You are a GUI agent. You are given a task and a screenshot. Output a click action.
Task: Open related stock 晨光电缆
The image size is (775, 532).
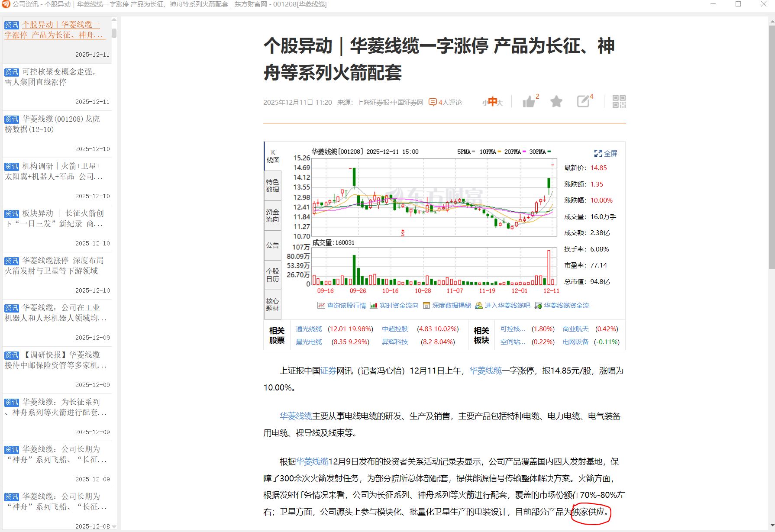click(309, 342)
